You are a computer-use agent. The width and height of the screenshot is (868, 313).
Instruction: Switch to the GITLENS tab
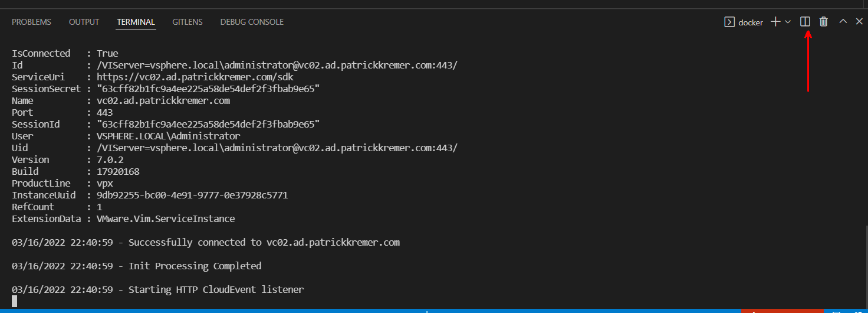tap(188, 22)
